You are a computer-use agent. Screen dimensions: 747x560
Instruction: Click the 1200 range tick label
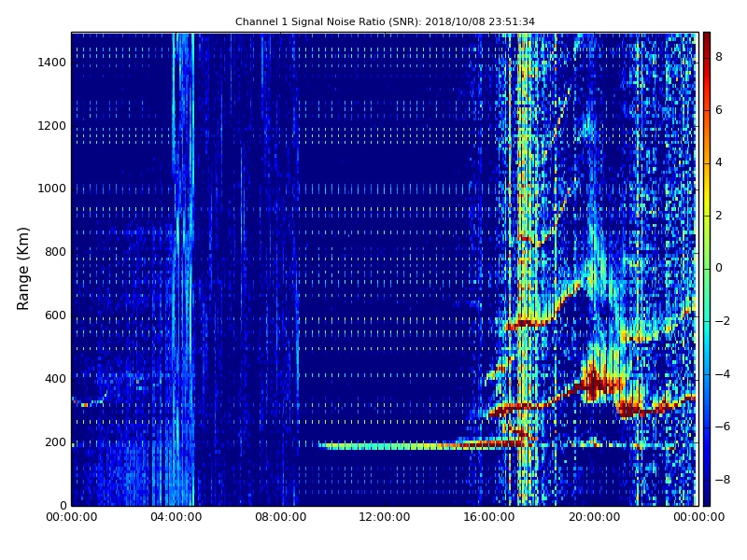coord(52,126)
